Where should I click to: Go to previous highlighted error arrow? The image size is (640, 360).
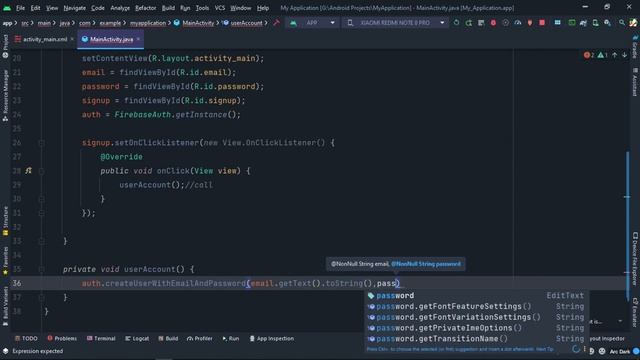[x=615, y=55]
